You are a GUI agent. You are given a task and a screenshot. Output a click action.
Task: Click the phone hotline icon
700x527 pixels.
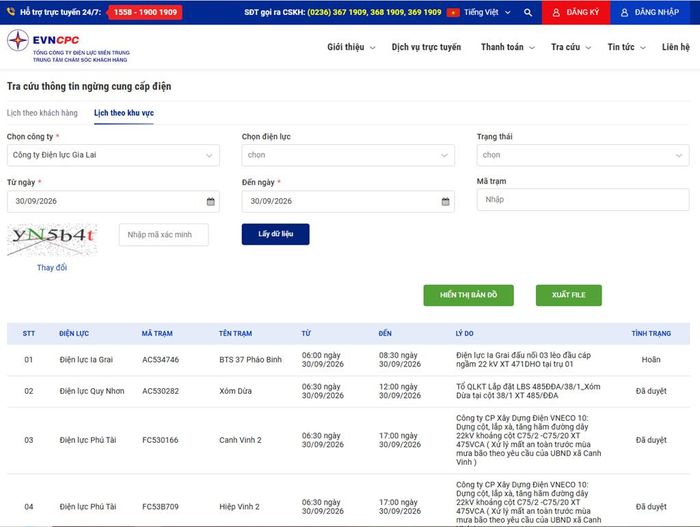11,12
